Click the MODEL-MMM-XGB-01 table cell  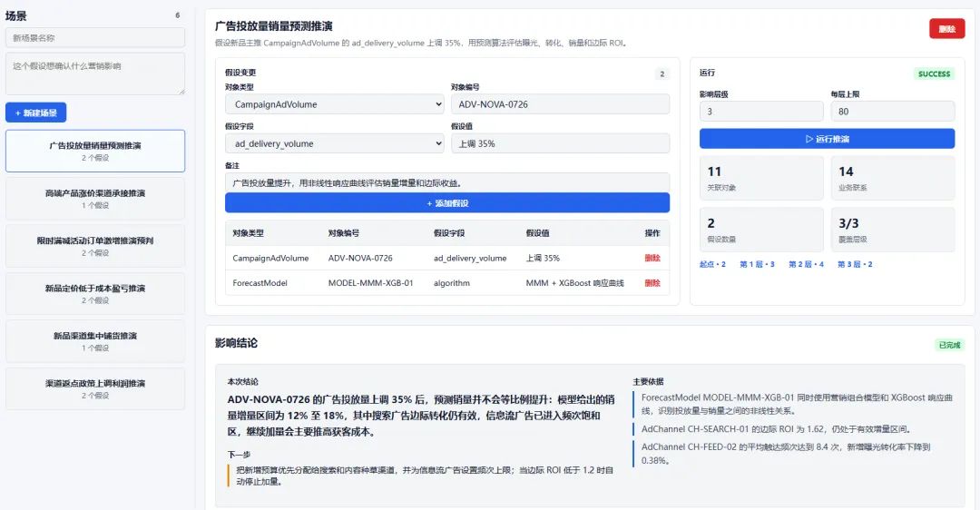(x=370, y=283)
